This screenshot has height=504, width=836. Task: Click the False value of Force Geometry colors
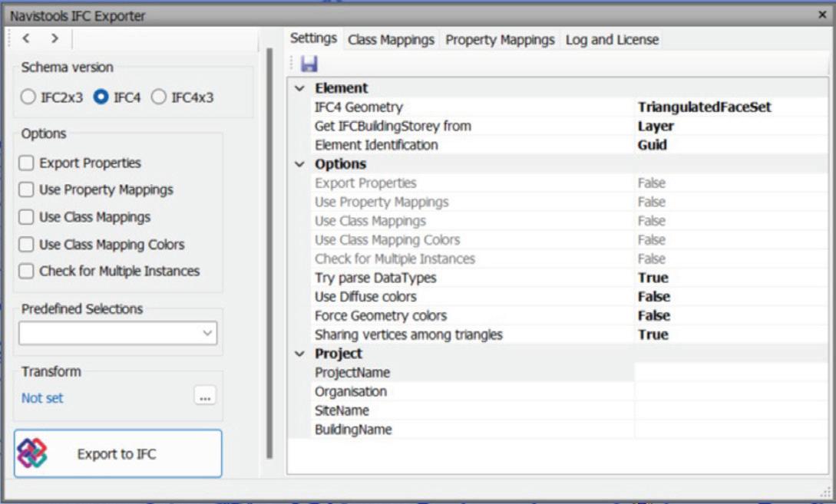[x=654, y=316]
